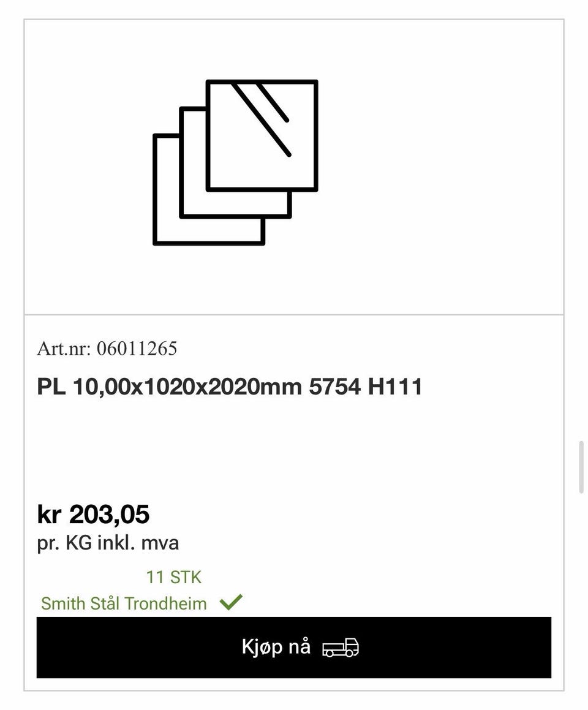Click the 5754 H111 alloy designation
The height and width of the screenshot is (710, 588).
(x=365, y=387)
